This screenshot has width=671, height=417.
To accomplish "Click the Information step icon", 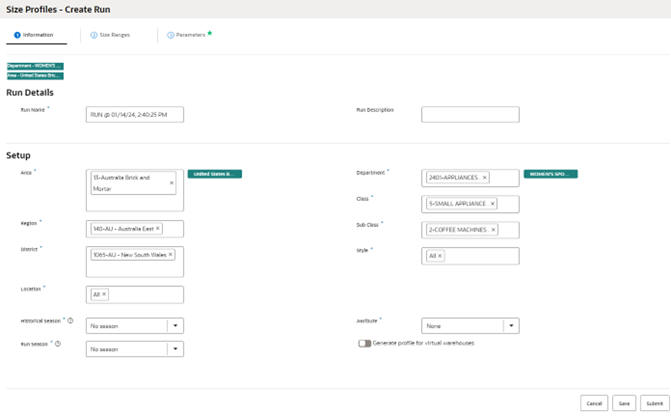I will tap(17, 35).
